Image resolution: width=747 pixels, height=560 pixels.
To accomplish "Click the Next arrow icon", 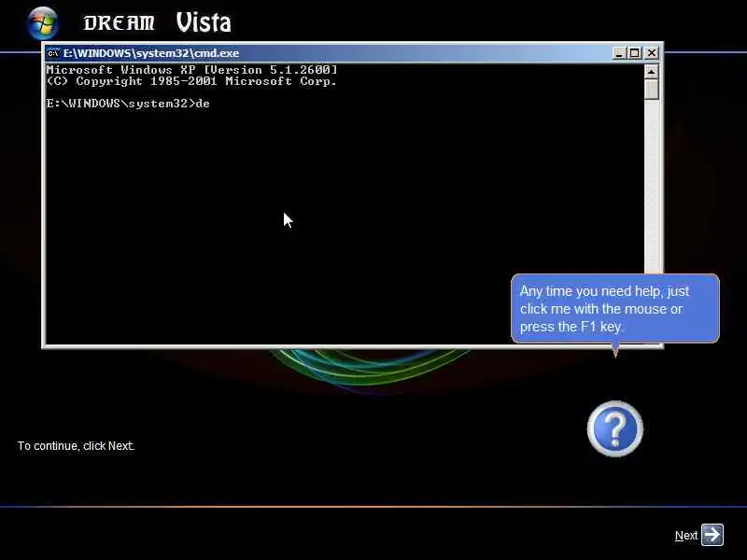I will click(x=712, y=535).
